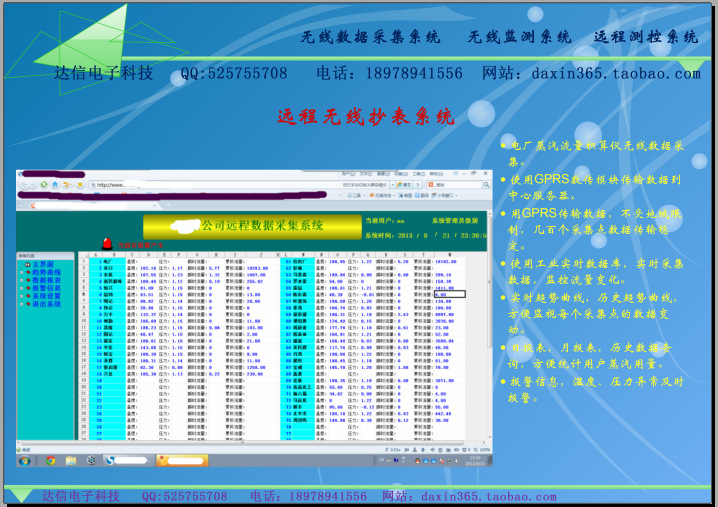Switch to the orange highlighted taskbar button
This screenshot has height=507, width=718.
[x=182, y=460]
